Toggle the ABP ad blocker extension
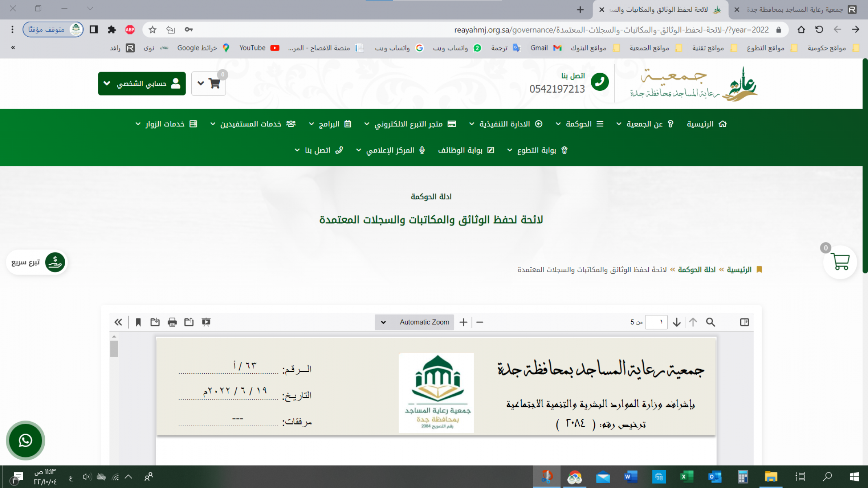The height and width of the screenshot is (488, 868). 130,29
